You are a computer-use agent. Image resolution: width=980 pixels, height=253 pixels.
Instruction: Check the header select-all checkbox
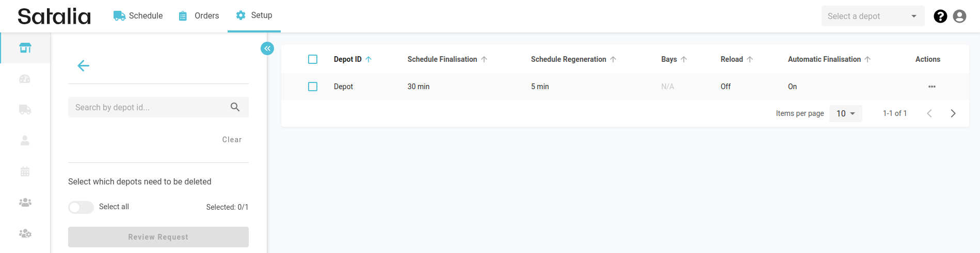[313, 59]
